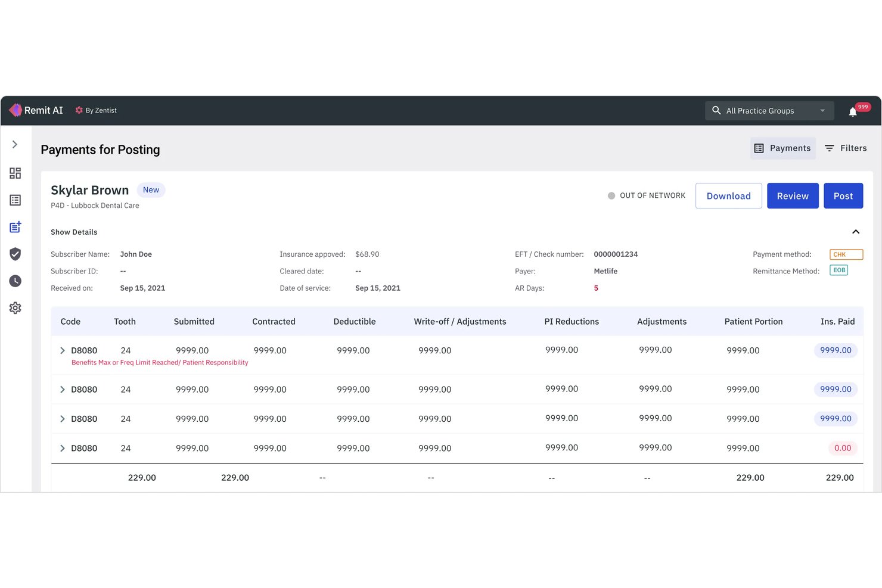Click the EOB remittance method tag
This screenshot has height=588, width=882.
point(839,270)
